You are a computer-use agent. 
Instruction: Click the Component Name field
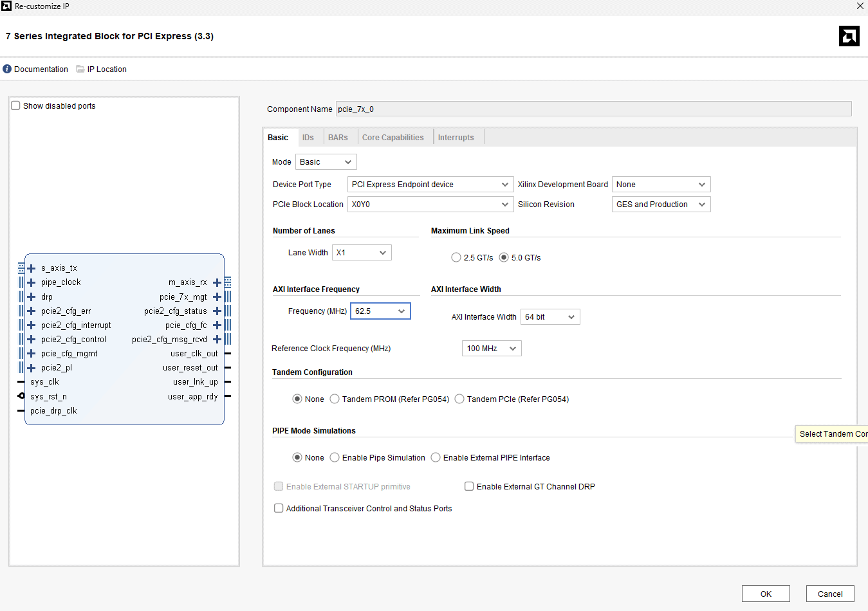(x=593, y=109)
